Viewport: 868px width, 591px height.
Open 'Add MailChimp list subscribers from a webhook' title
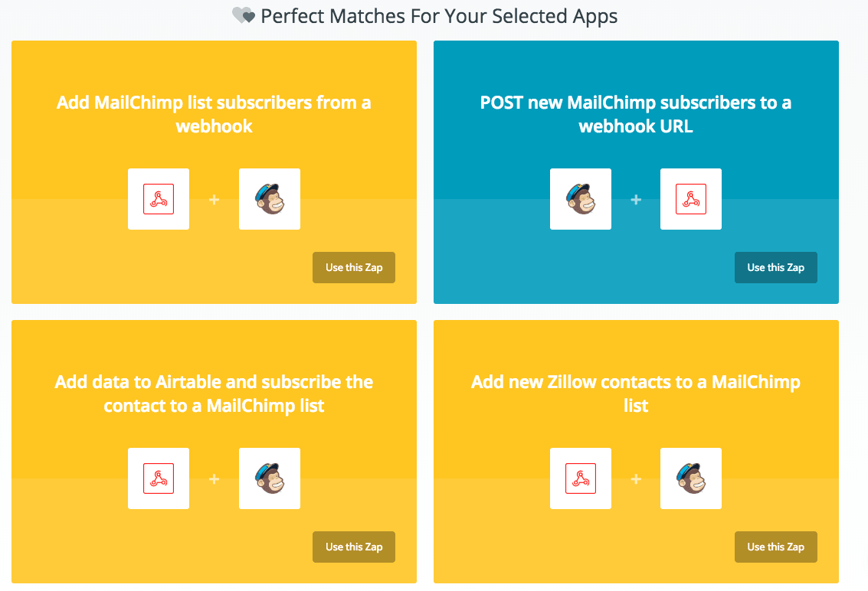[x=214, y=114]
